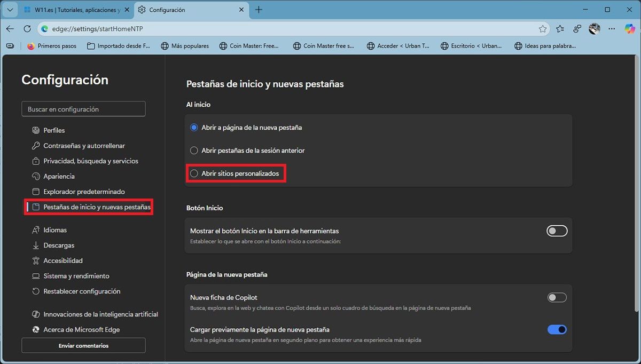Open the Settings and more menu
641x364 pixels.
pyautogui.click(x=612, y=29)
